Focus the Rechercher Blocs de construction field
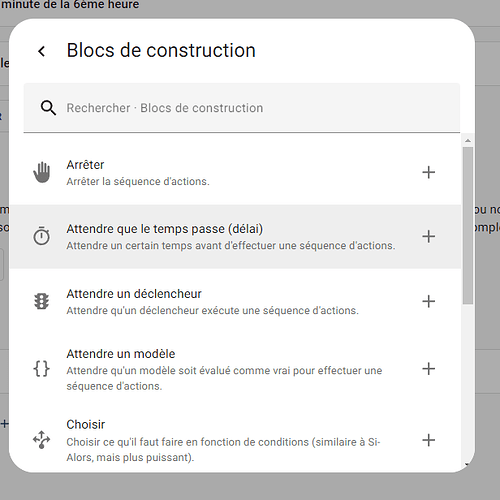Screen dimensions: 500x500 (242, 108)
